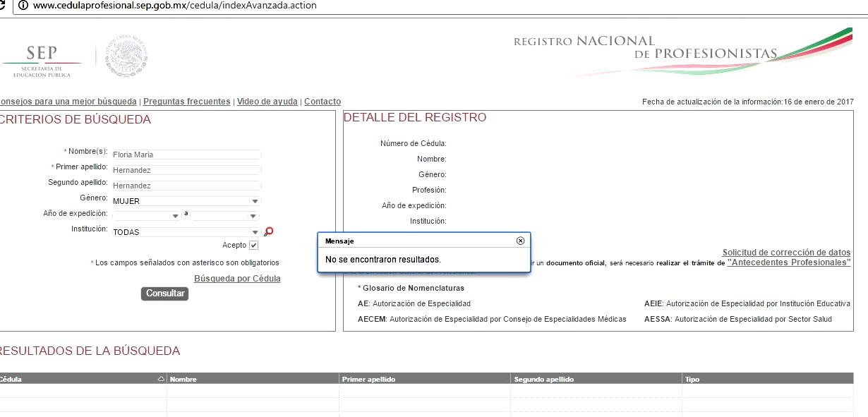This screenshot has height=417, width=868.
Task: Open the Preguntas frecuentes link
Action: tap(186, 102)
